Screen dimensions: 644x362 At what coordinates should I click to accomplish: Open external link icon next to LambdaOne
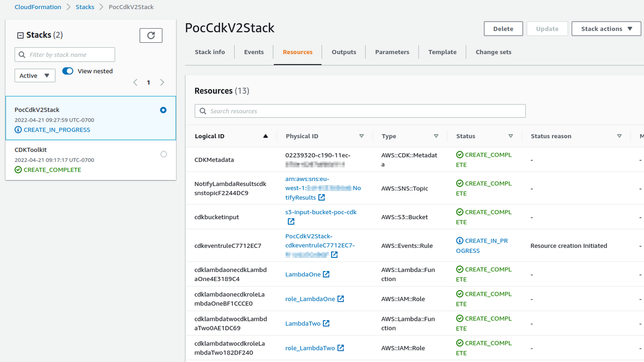click(326, 275)
